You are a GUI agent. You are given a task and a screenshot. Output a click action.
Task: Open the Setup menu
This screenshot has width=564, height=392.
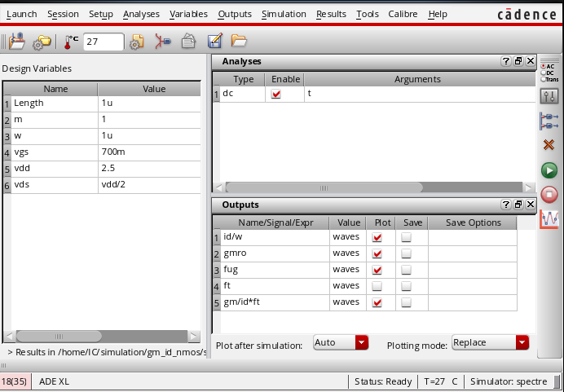(101, 14)
